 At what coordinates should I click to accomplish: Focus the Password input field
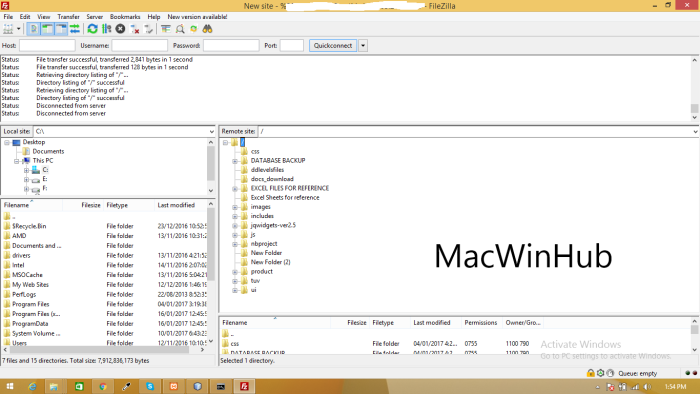click(231, 46)
